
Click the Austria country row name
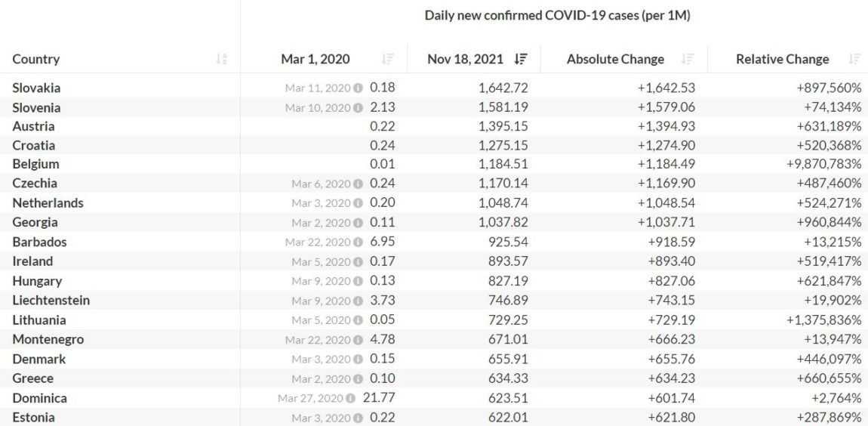pyautogui.click(x=33, y=126)
